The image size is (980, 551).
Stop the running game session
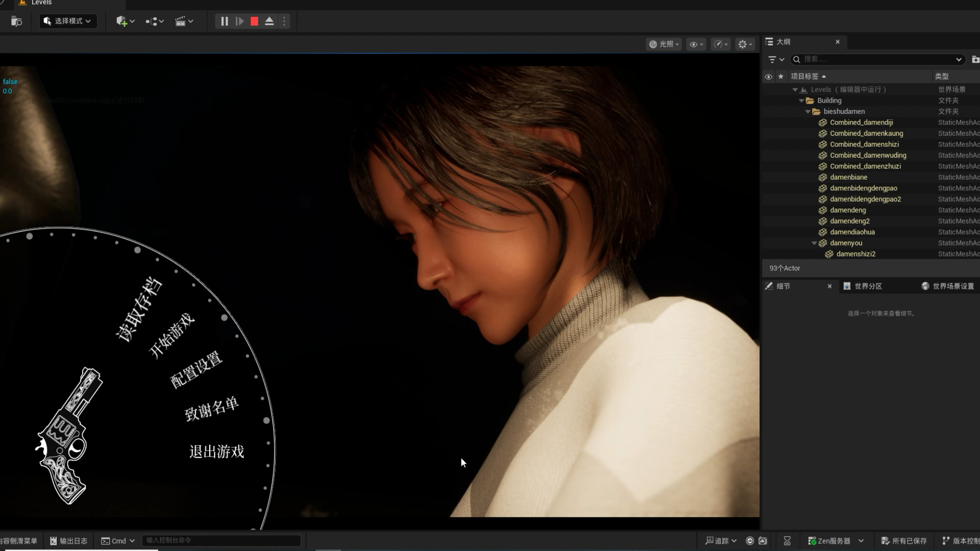tap(254, 21)
